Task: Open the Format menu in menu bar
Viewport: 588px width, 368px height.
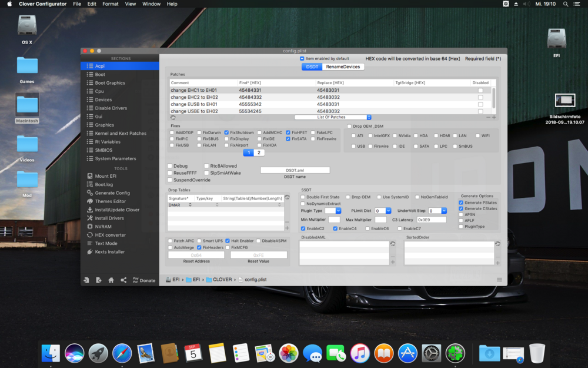Action: tap(110, 4)
